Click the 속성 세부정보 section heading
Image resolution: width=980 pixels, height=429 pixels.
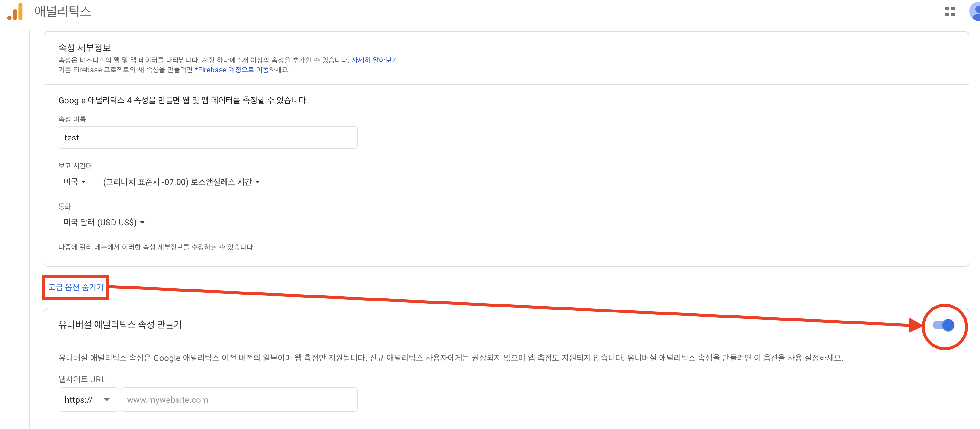click(x=84, y=47)
